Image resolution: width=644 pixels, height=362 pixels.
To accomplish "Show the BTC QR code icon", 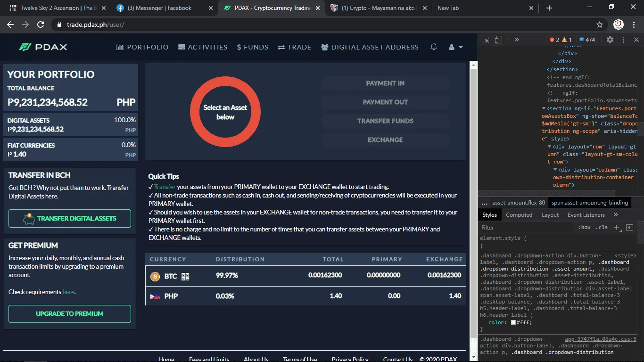I will (185, 277).
